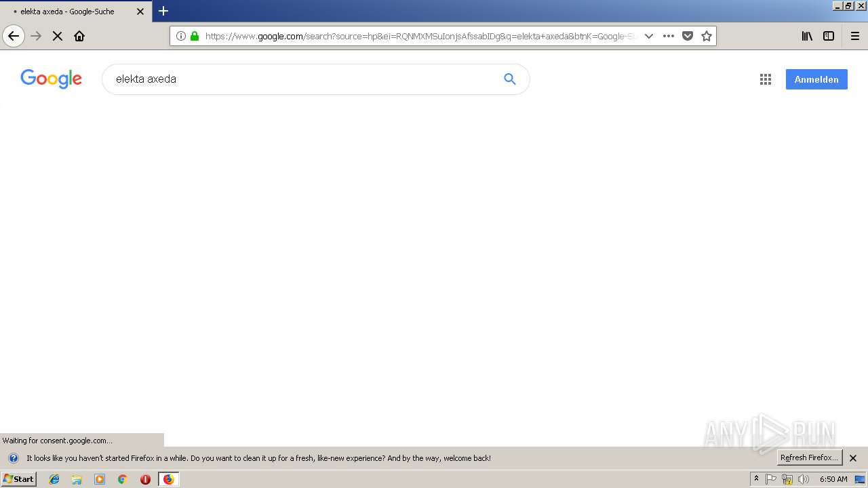The width and height of the screenshot is (868, 488).
Task: Click the URL text in address bar
Action: point(420,36)
